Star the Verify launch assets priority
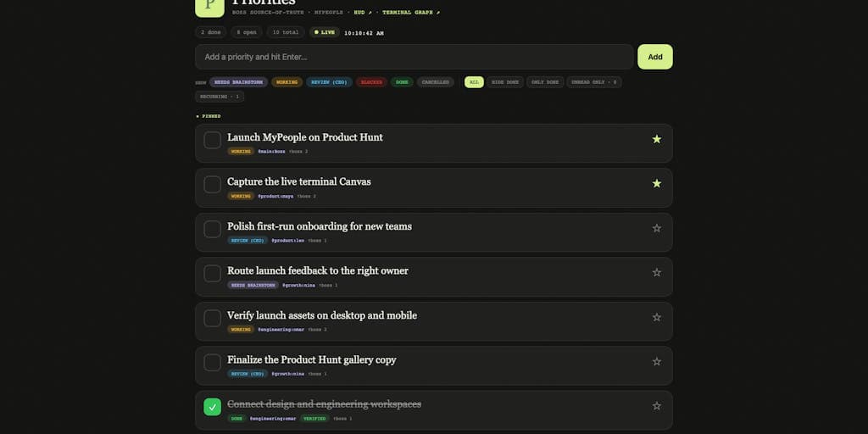The height and width of the screenshot is (434, 868). pos(657,317)
